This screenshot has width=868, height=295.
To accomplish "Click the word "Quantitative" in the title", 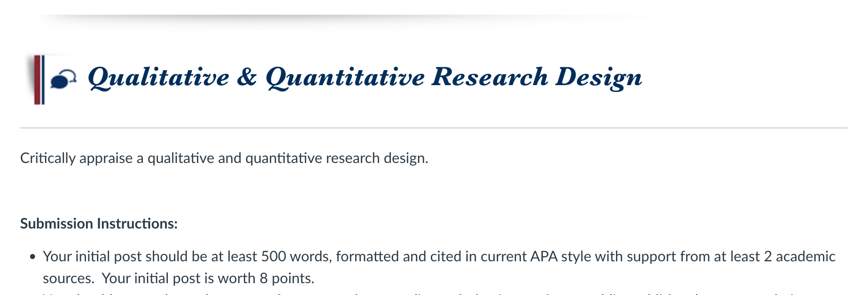I will [345, 77].
